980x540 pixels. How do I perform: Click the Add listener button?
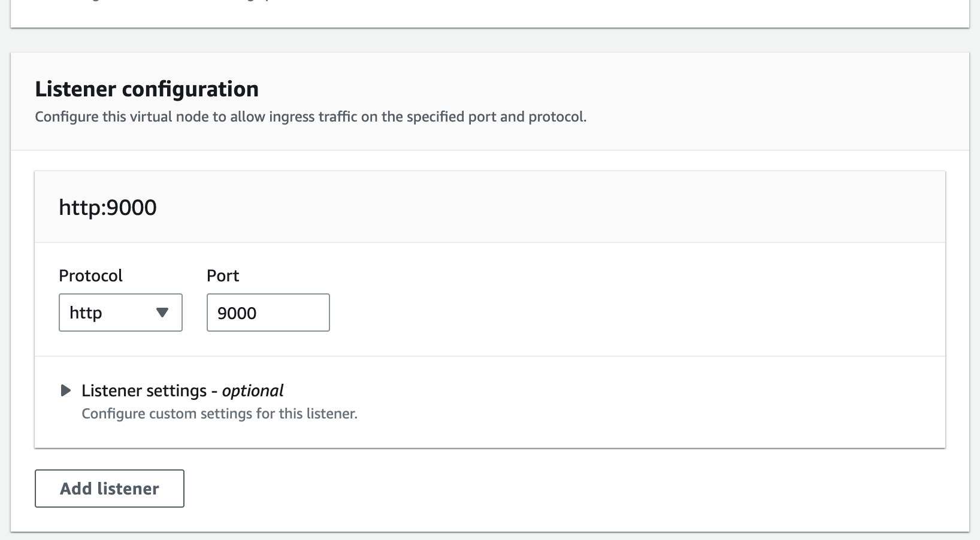pyautogui.click(x=110, y=489)
